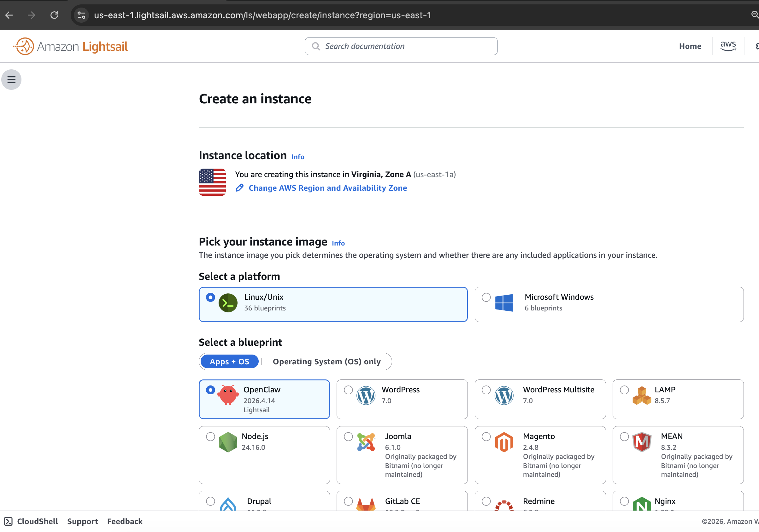The width and height of the screenshot is (759, 532).
Task: Switch to Apps + OS tab
Action: pos(229,361)
